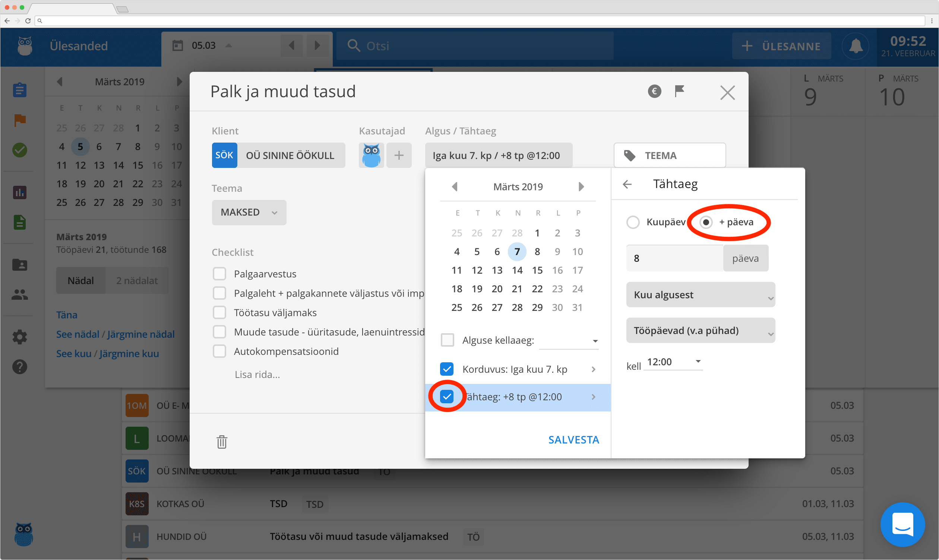Screen dimensions: 939x560
Task: Check the Muude tasude checklist item
Action: [219, 332]
